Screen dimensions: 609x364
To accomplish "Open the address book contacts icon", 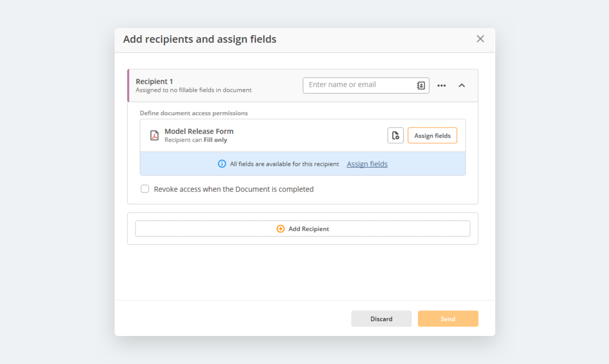I will (x=421, y=85).
